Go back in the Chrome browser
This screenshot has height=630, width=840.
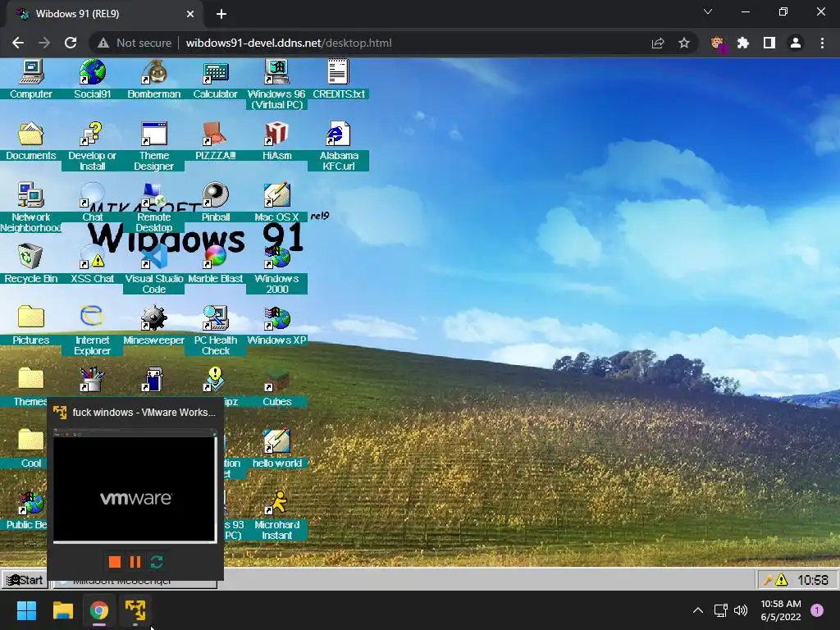[x=18, y=43]
